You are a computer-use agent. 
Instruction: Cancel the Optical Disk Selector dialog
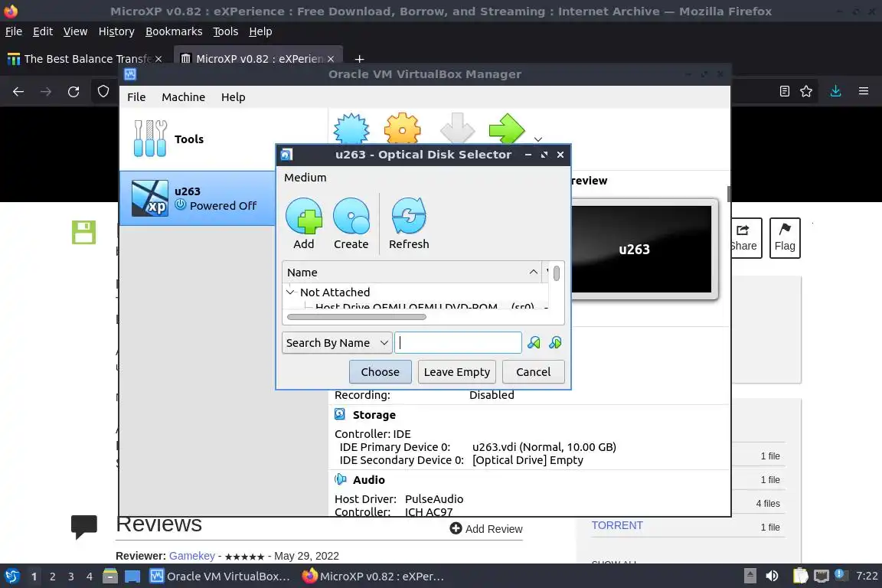coord(533,372)
